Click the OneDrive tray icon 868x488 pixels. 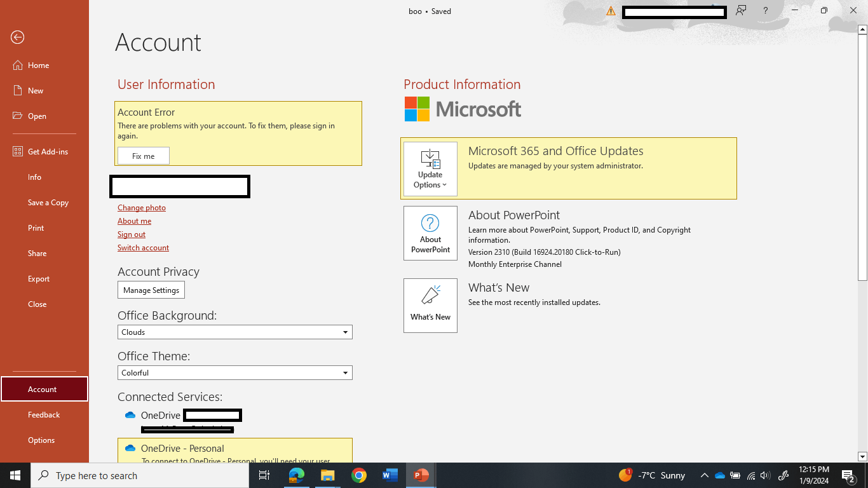[720, 475]
